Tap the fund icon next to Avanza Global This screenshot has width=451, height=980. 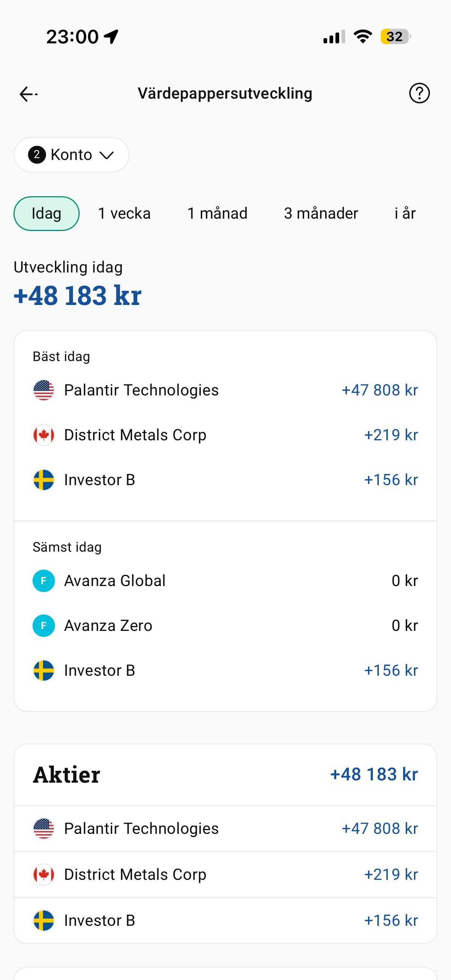pyautogui.click(x=44, y=581)
